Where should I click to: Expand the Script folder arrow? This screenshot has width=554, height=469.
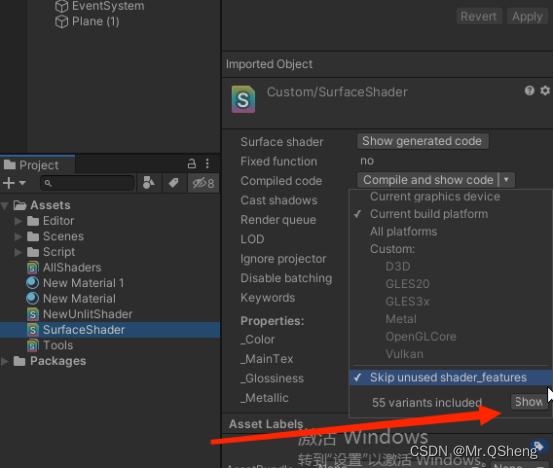18,252
